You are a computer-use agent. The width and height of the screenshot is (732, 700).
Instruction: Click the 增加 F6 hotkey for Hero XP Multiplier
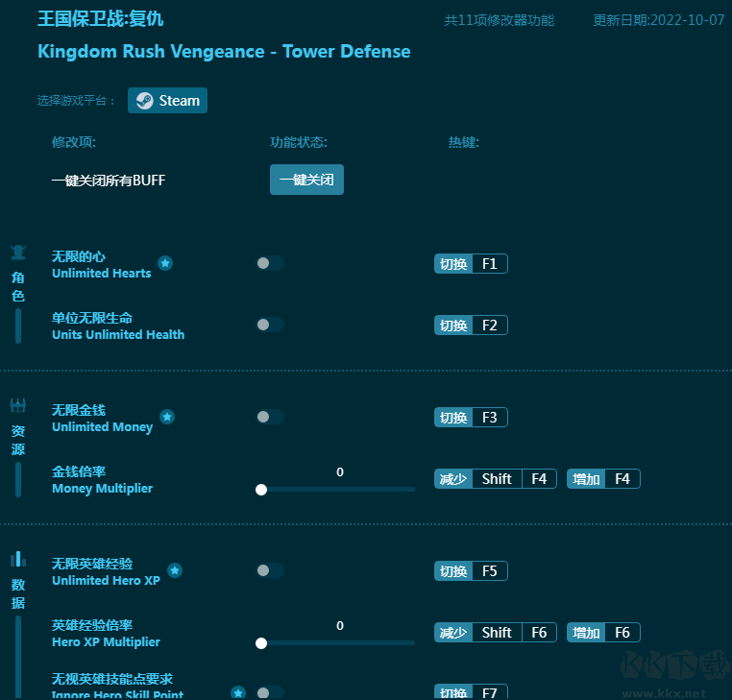(x=603, y=633)
